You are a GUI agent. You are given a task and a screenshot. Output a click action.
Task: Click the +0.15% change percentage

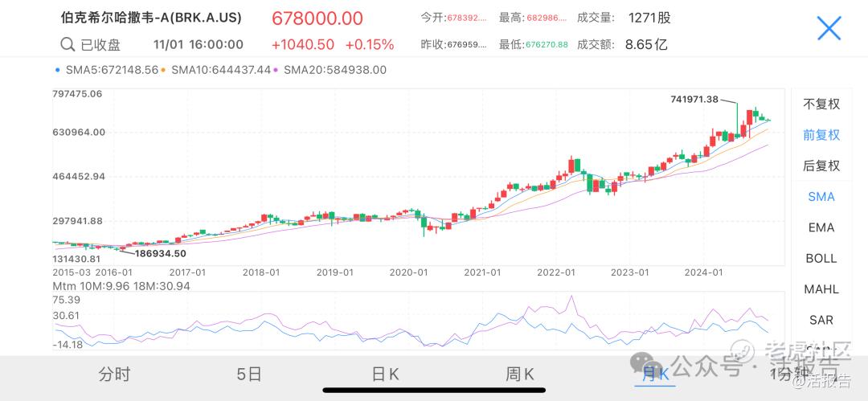point(370,45)
